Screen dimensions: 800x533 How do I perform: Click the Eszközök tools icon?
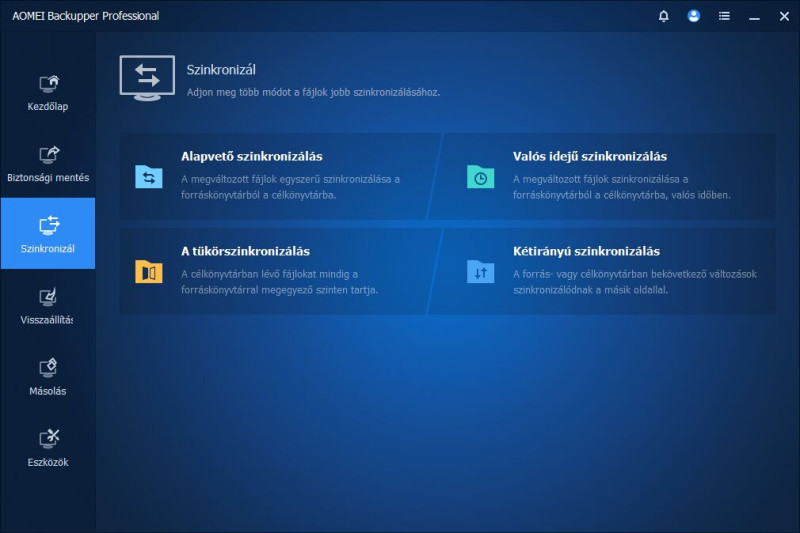48,439
